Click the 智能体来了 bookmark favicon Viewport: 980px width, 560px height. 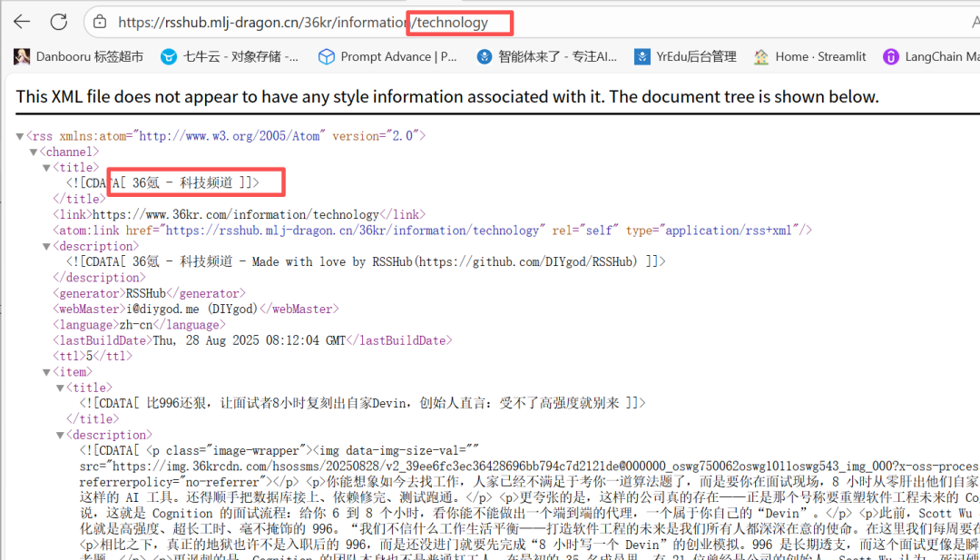click(484, 57)
